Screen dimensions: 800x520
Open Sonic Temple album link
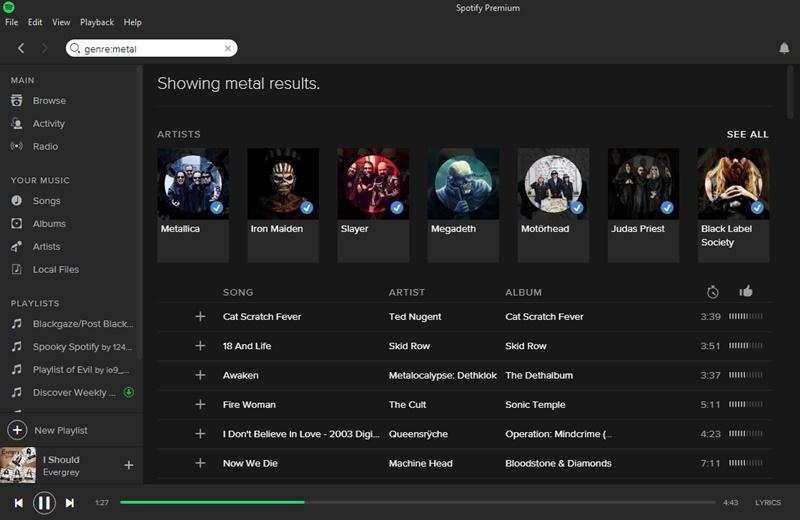pos(535,405)
